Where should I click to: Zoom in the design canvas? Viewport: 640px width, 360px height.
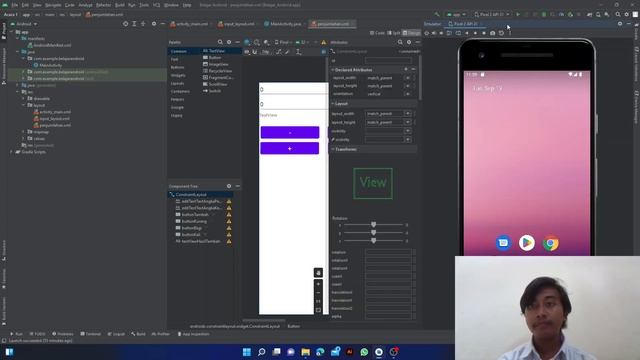[x=318, y=284]
